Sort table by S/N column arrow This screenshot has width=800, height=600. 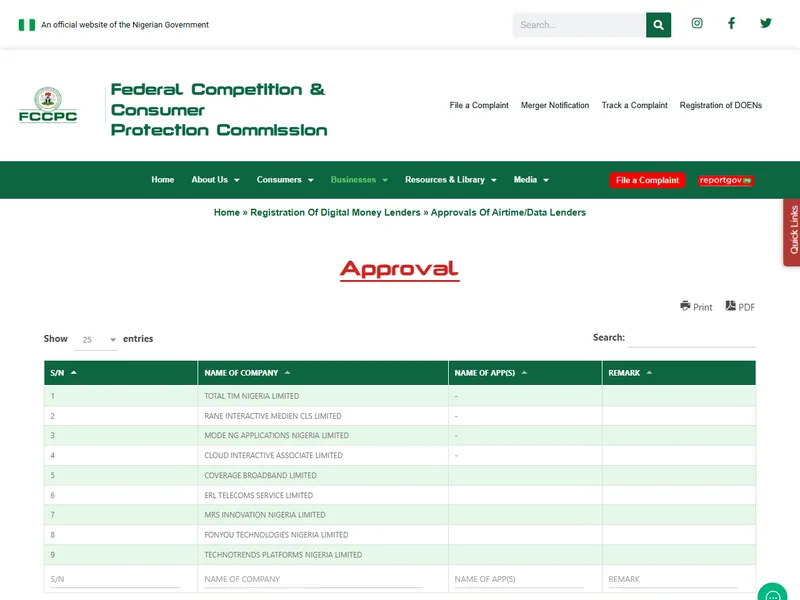tap(74, 372)
